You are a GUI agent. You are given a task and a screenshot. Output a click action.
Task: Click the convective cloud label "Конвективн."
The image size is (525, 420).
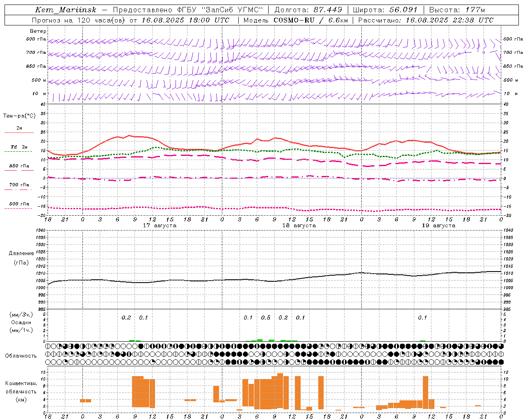pyautogui.click(x=21, y=383)
